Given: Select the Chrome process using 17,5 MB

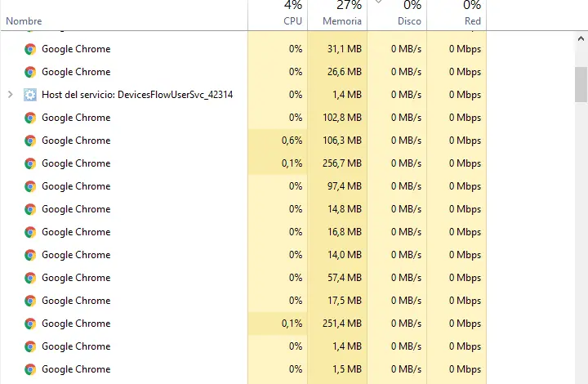Looking at the screenshot, I should 76,301.
